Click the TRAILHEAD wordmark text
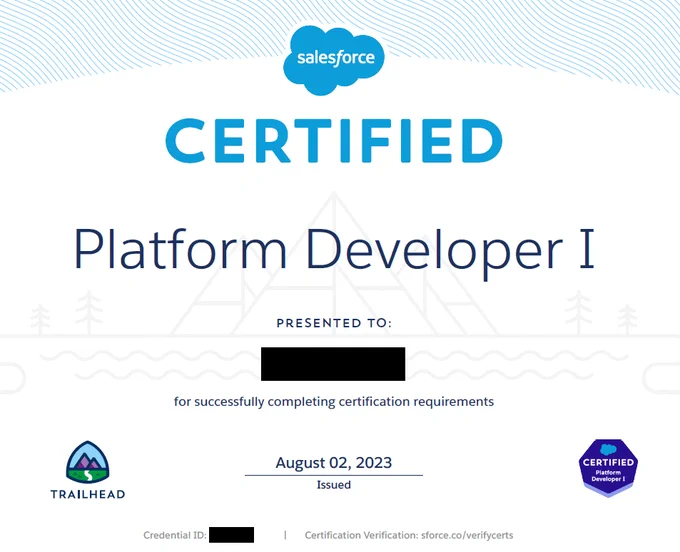The width and height of the screenshot is (680, 552). pyautogui.click(x=88, y=494)
